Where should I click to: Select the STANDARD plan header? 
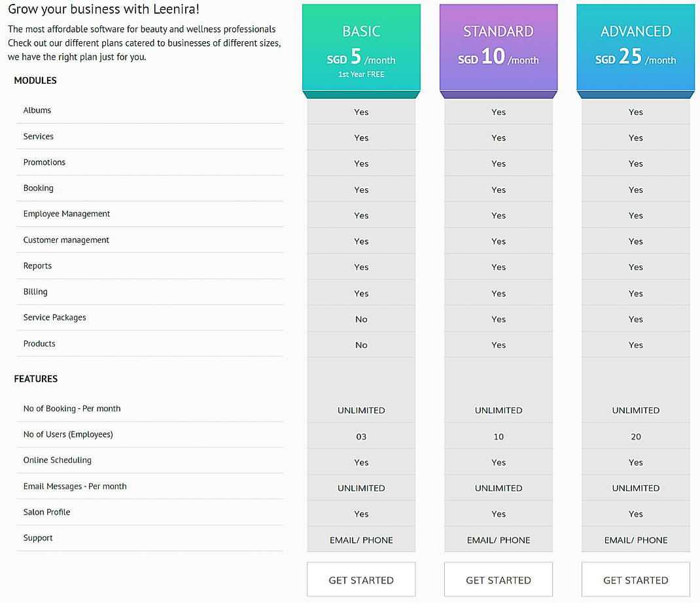point(498,31)
